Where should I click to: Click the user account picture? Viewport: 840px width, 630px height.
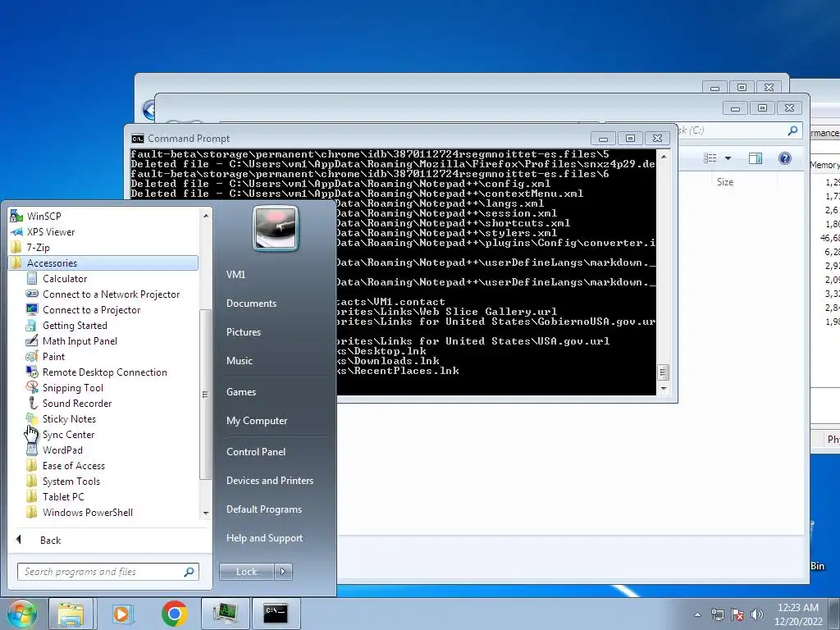(276, 228)
